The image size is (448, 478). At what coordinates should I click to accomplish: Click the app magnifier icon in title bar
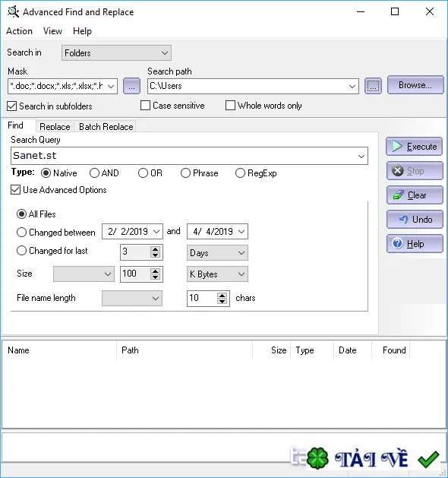click(13, 12)
